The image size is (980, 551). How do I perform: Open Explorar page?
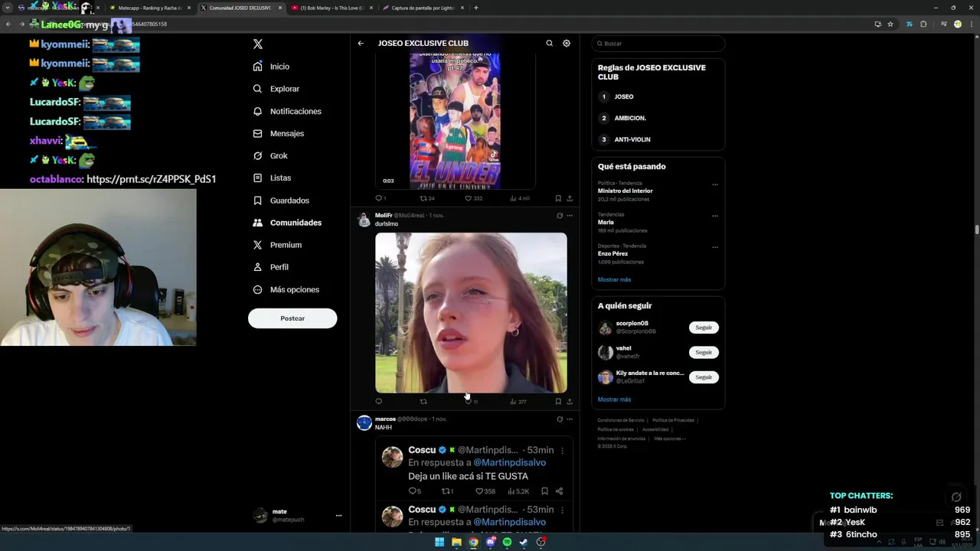[x=276, y=89]
